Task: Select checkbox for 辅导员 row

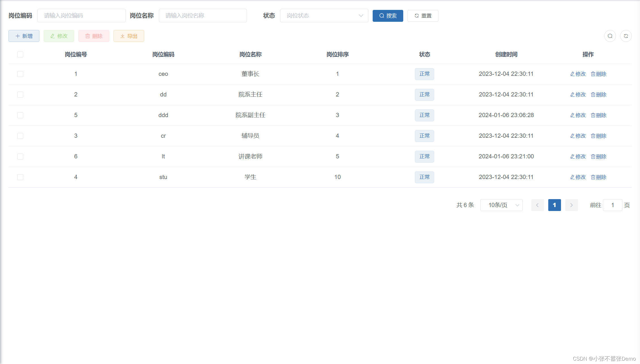Action: point(20,136)
